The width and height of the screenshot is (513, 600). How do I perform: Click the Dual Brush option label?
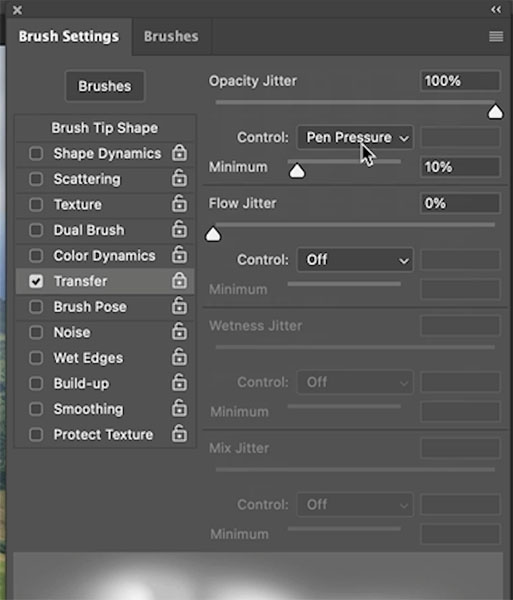click(89, 230)
